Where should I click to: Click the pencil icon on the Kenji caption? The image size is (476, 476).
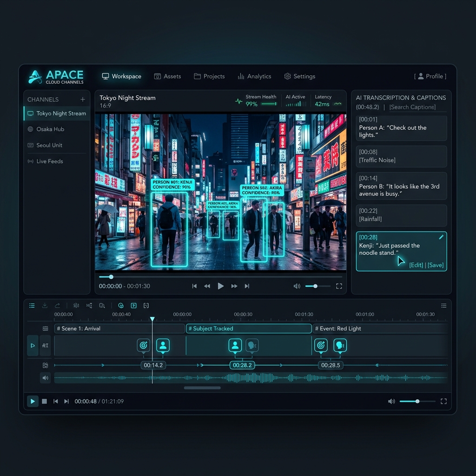tap(441, 237)
